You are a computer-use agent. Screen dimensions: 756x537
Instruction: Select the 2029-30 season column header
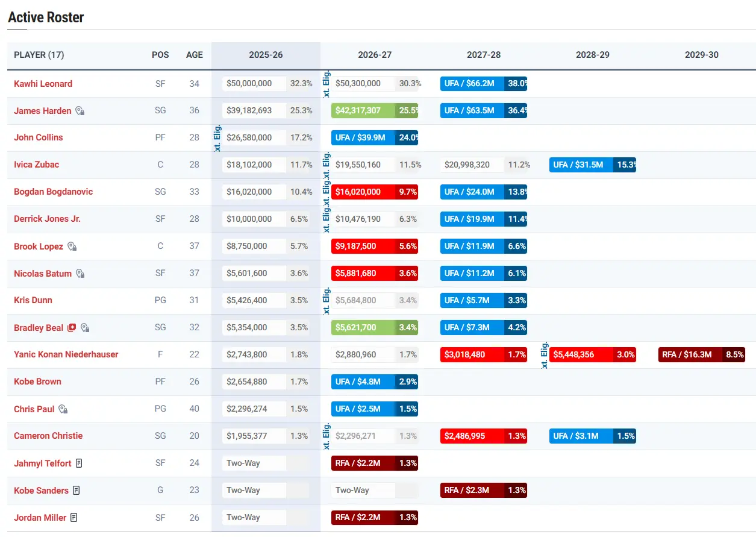(x=701, y=55)
